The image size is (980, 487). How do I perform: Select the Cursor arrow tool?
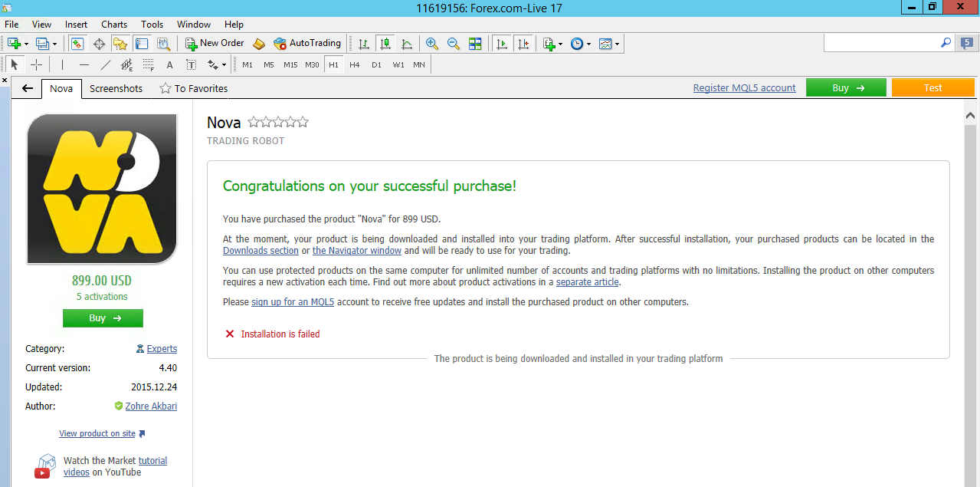click(x=15, y=65)
